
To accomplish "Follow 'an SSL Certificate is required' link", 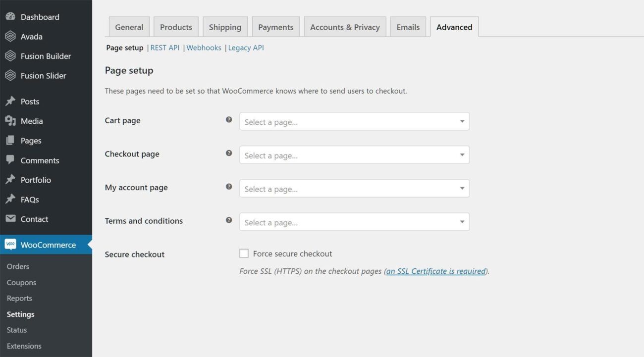I will (x=436, y=271).
